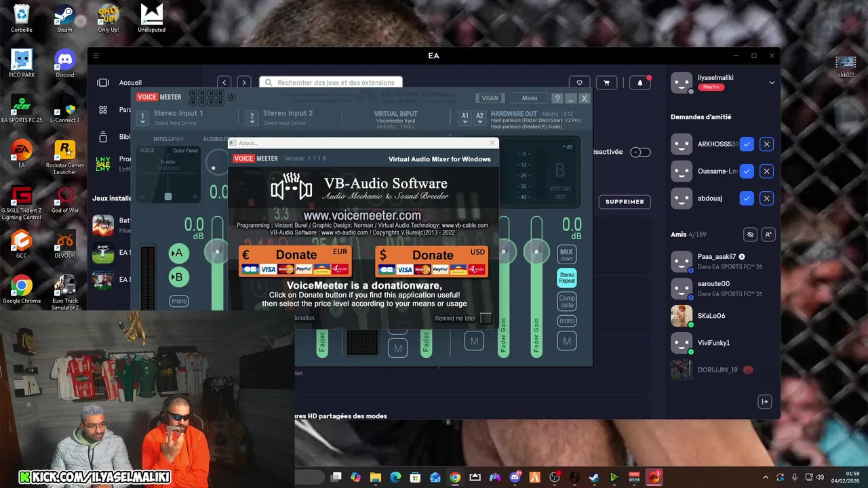Click the add friend icon beside Amis
The width and height of the screenshot is (868, 488).
click(768, 235)
